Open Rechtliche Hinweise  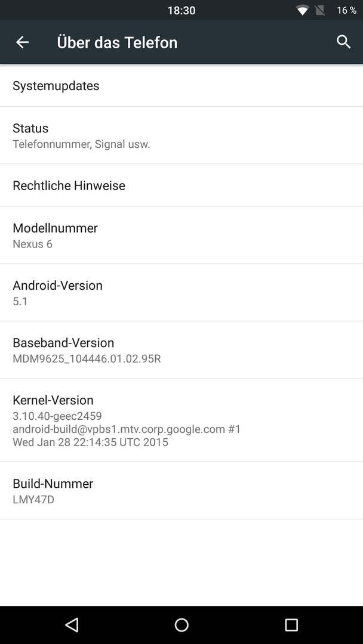181,185
